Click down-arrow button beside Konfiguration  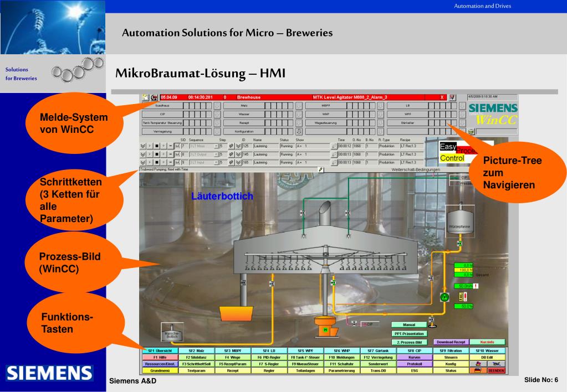click(x=299, y=132)
